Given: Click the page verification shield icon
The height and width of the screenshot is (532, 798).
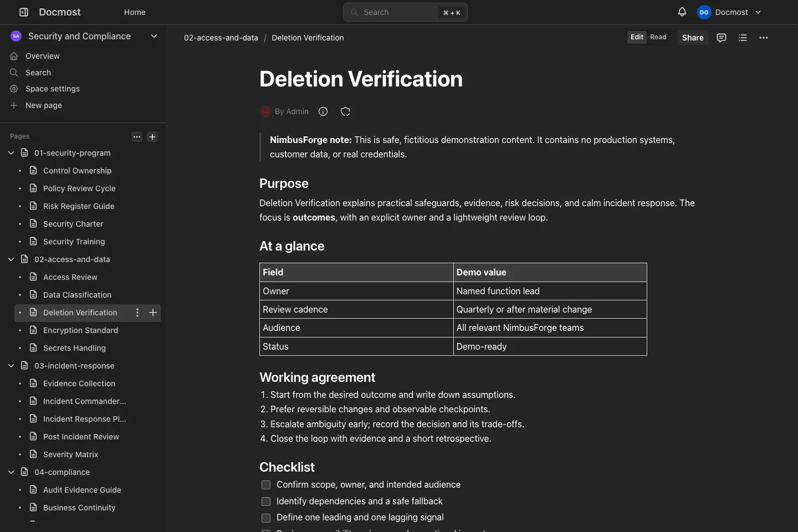Looking at the screenshot, I should [x=345, y=111].
